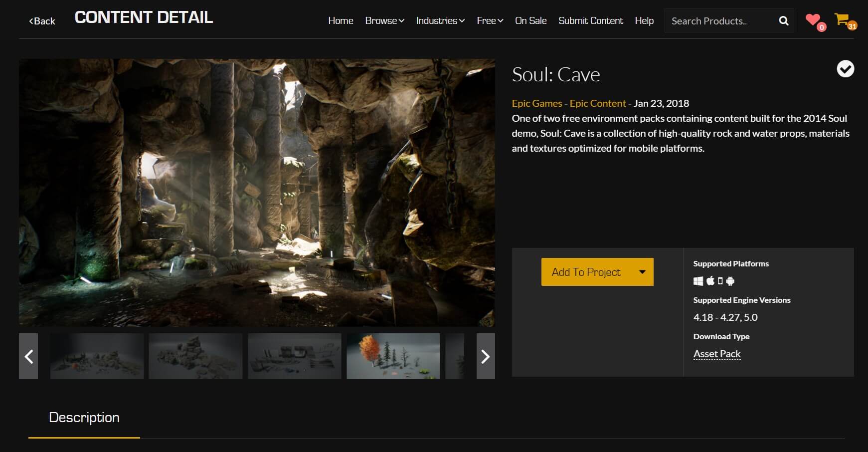This screenshot has width=868, height=452.
Task: Click the search magnifier icon
Action: 784,21
